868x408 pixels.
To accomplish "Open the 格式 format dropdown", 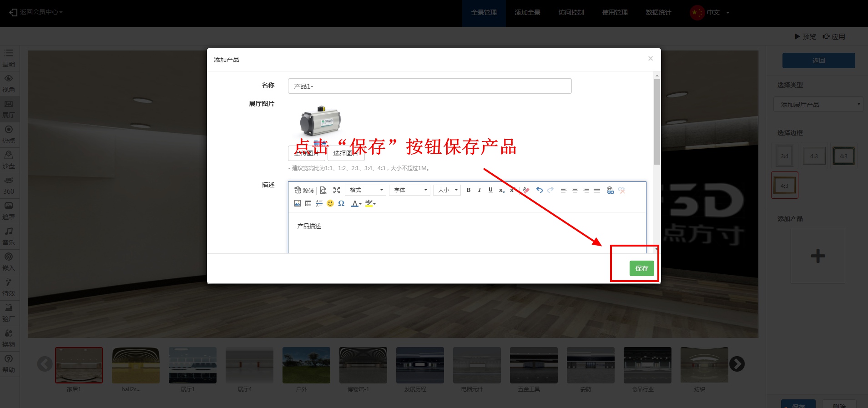I will pyautogui.click(x=366, y=190).
